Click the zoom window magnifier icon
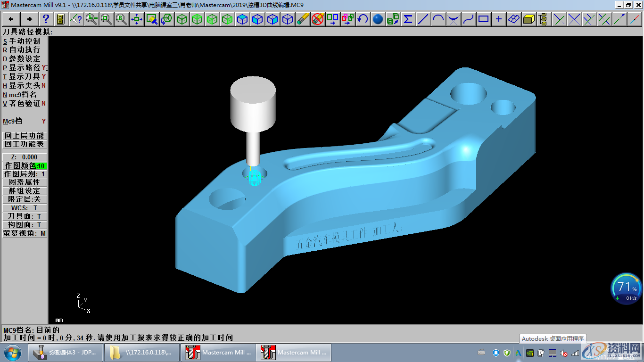 pyautogui.click(x=91, y=19)
